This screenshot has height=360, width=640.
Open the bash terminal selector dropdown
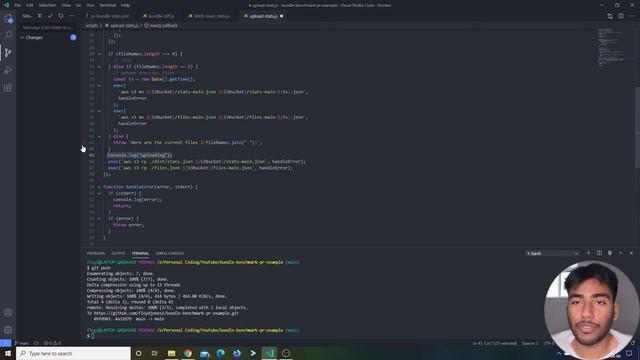552,253
